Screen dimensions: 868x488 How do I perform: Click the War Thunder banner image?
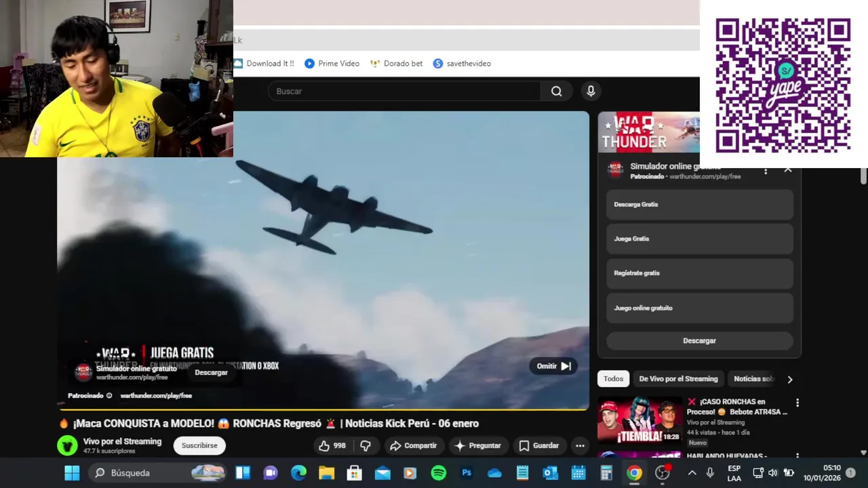pyautogui.click(x=648, y=132)
